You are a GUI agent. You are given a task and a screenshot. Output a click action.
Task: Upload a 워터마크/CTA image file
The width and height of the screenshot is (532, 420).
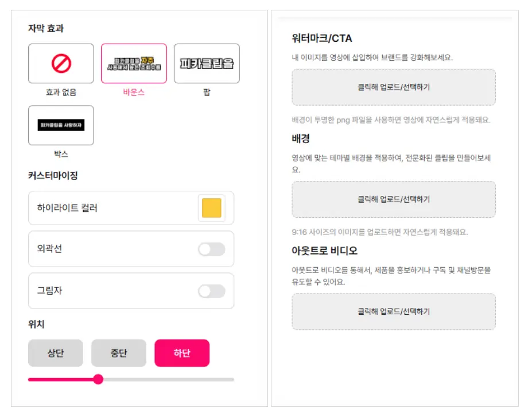(393, 87)
